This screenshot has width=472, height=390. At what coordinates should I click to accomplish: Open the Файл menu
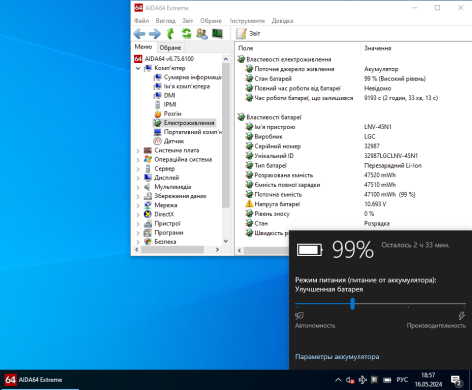[141, 21]
